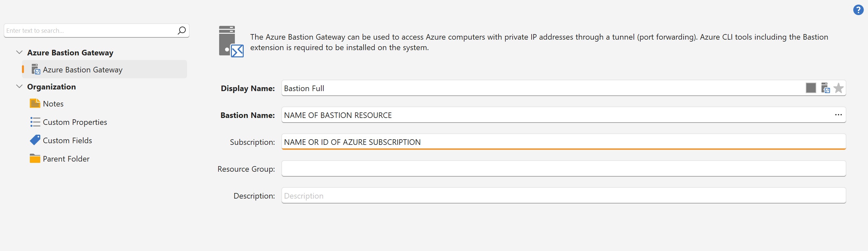Select the Azure Bastion Gateway tree item
The image size is (868, 251).
click(x=83, y=70)
